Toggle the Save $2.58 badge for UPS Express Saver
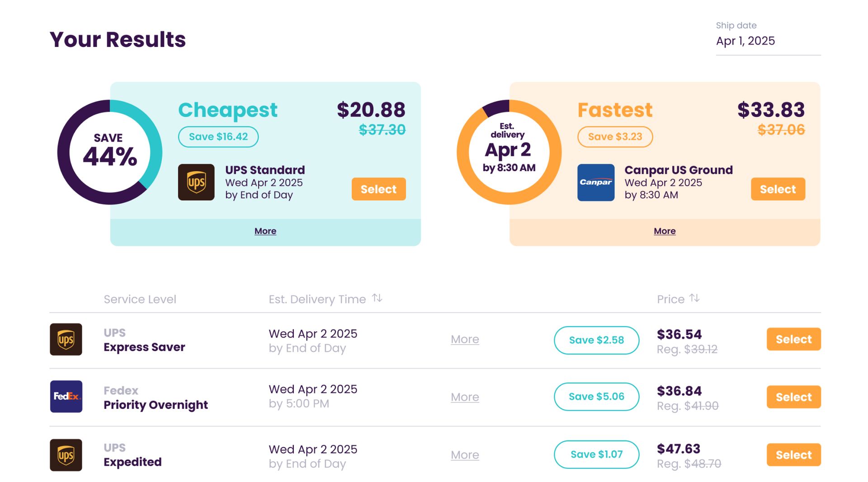This screenshot has height=482, width=868. pos(596,340)
